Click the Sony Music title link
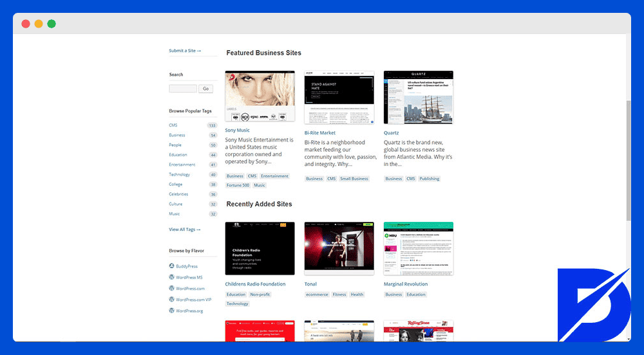 238,131
